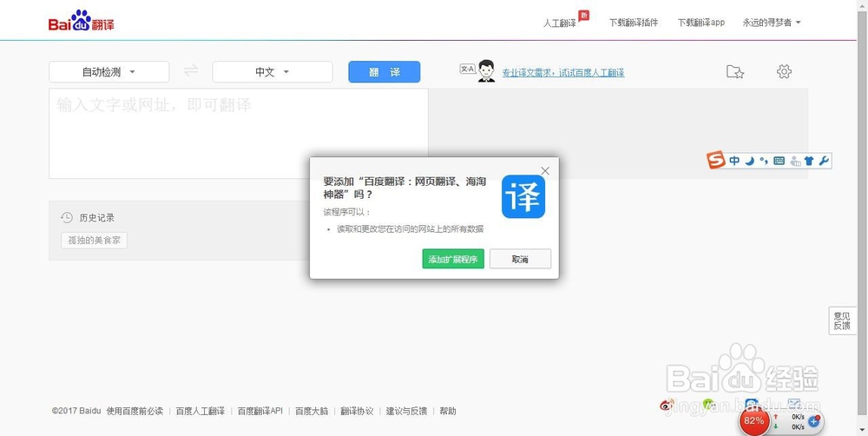868x436 pixels.
Task: Click into the translation input text box
Action: pyautogui.click(x=238, y=134)
